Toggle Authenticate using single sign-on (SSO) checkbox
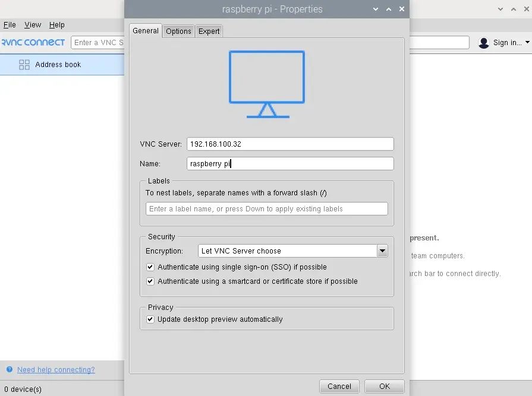 pyautogui.click(x=150, y=267)
